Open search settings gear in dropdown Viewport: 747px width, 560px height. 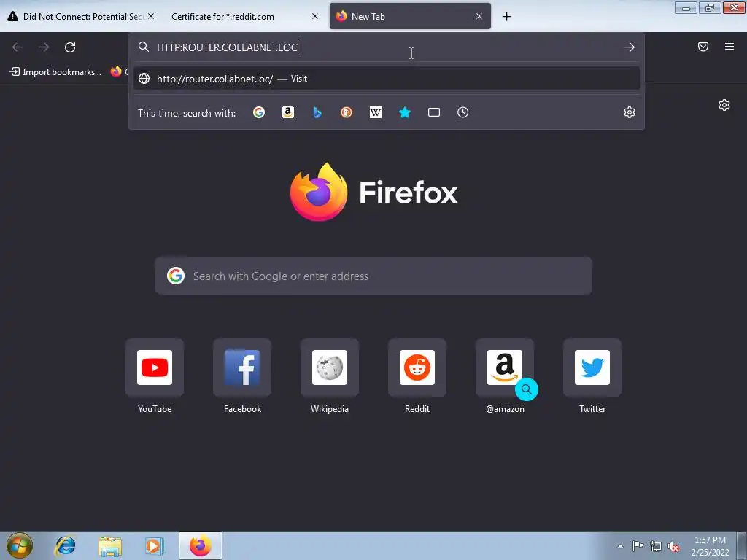[630, 112]
